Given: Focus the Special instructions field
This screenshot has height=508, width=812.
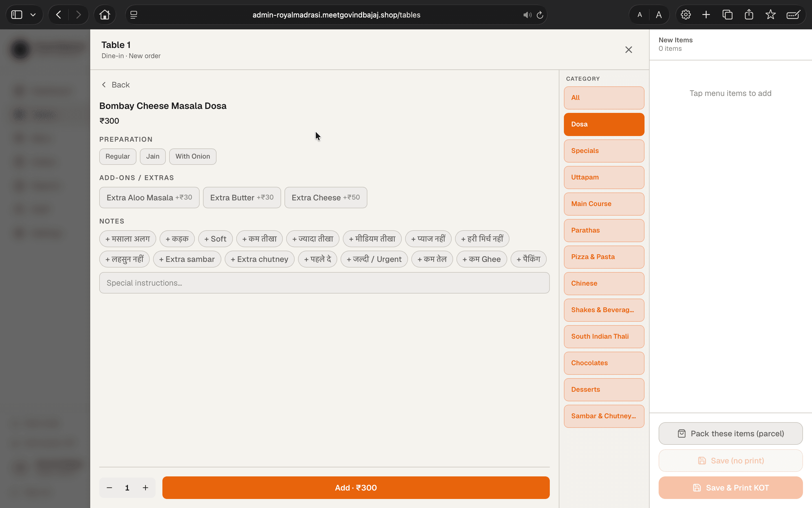Looking at the screenshot, I should tap(325, 283).
